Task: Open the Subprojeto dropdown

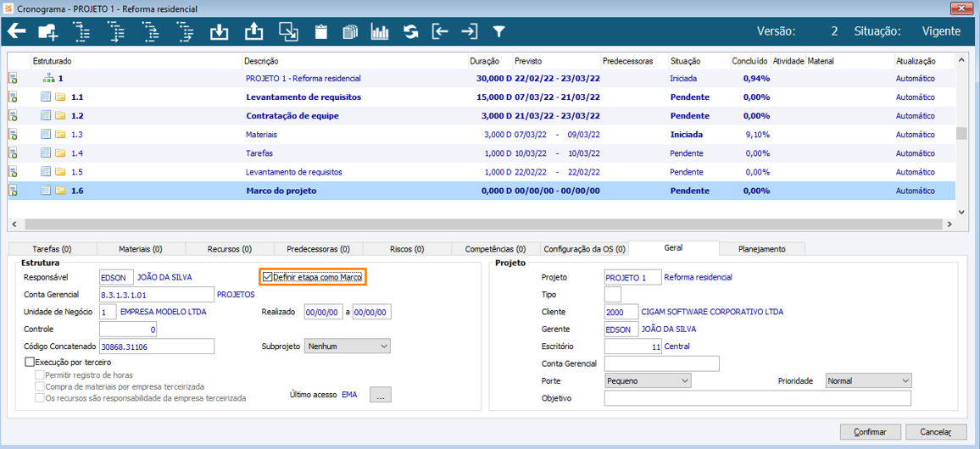Action: click(x=348, y=346)
